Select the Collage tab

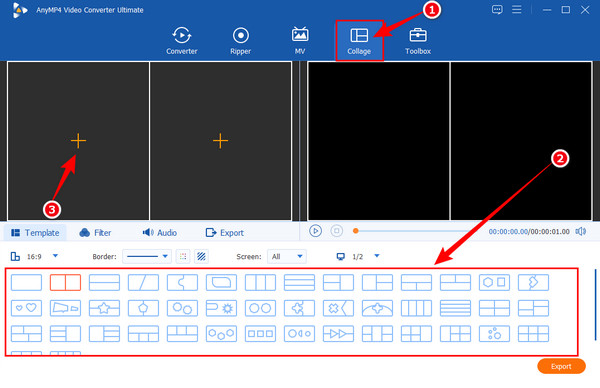359,41
